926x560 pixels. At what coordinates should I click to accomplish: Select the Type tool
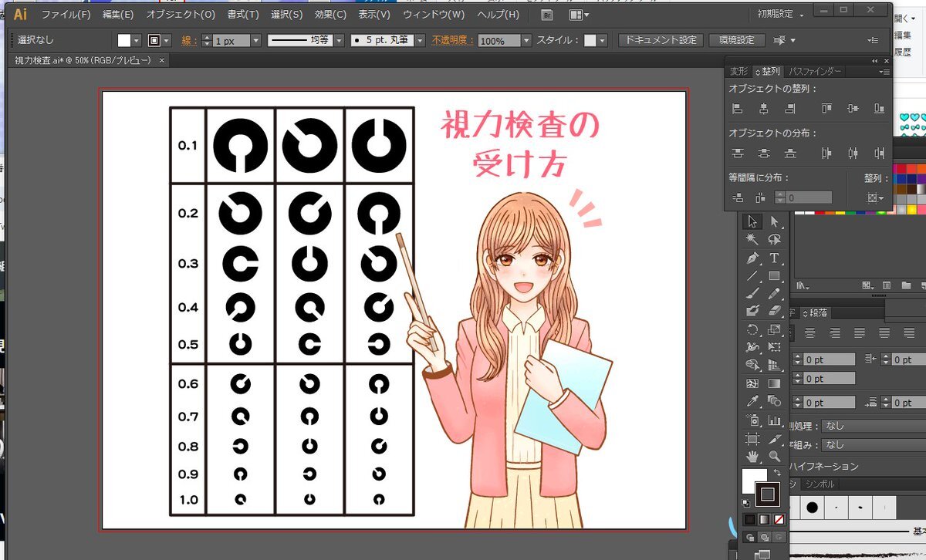[x=775, y=258]
